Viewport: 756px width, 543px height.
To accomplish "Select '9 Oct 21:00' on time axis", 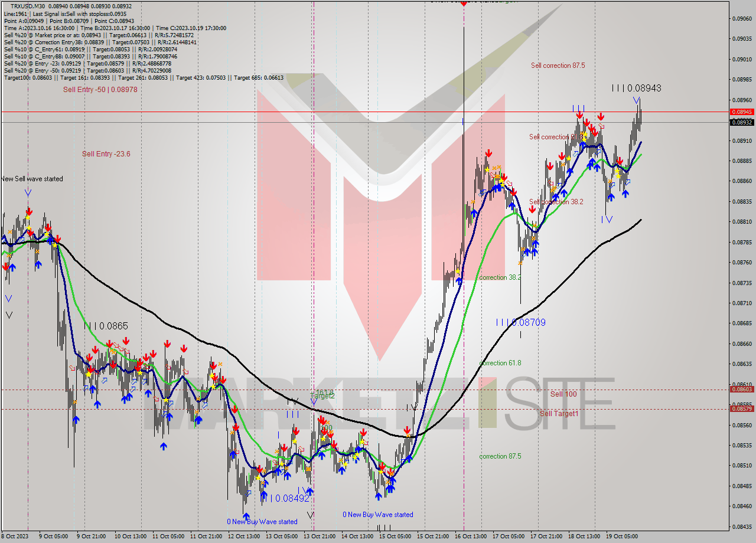I will (x=92, y=537).
